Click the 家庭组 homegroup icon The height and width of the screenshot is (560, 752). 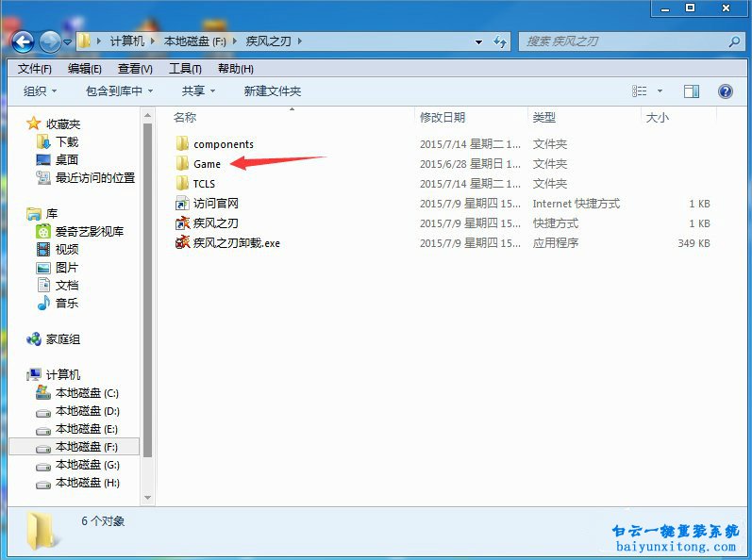[x=34, y=339]
